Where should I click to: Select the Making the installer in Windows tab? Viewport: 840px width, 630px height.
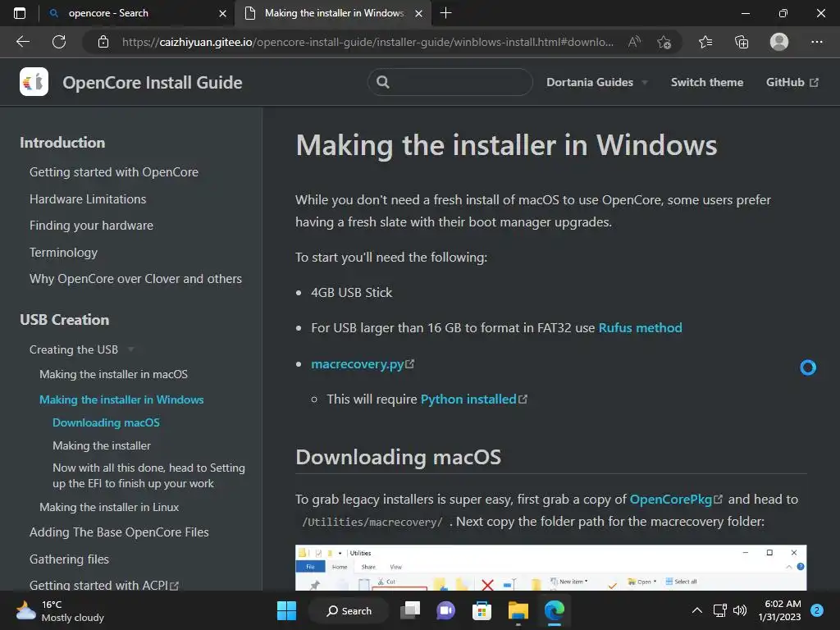pyautogui.click(x=332, y=13)
